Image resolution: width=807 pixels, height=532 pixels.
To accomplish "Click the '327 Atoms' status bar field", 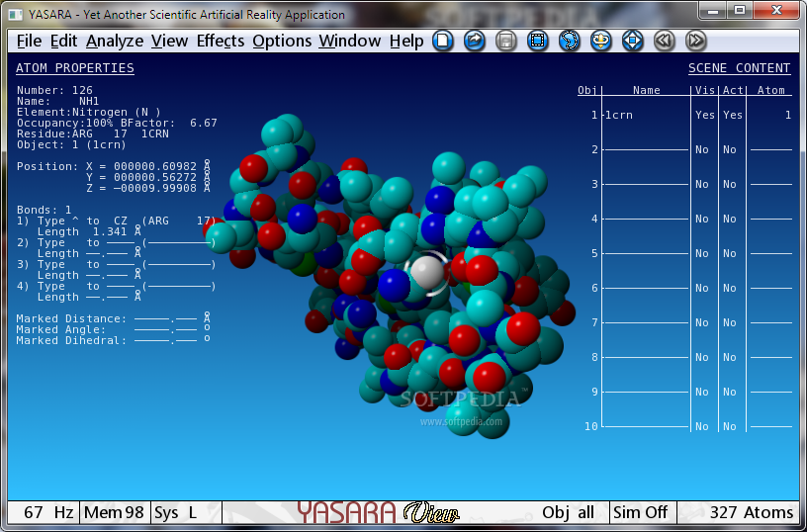I will [751, 512].
